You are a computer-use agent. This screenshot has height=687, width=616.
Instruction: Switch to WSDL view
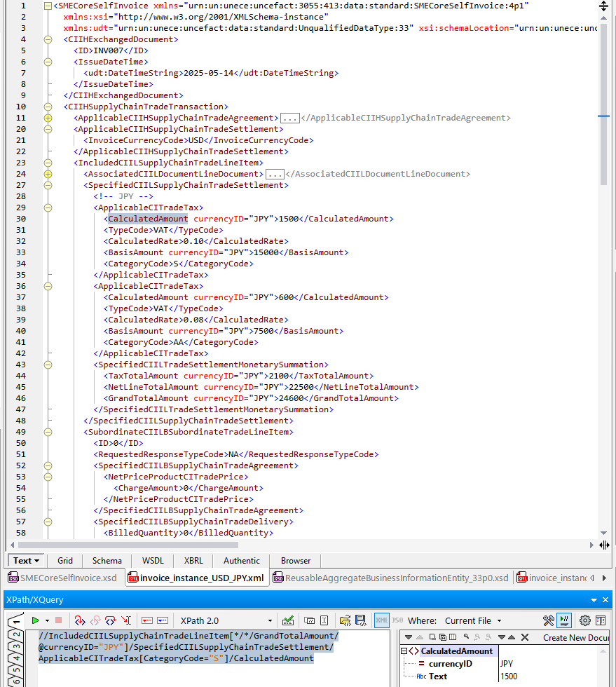coord(153,561)
